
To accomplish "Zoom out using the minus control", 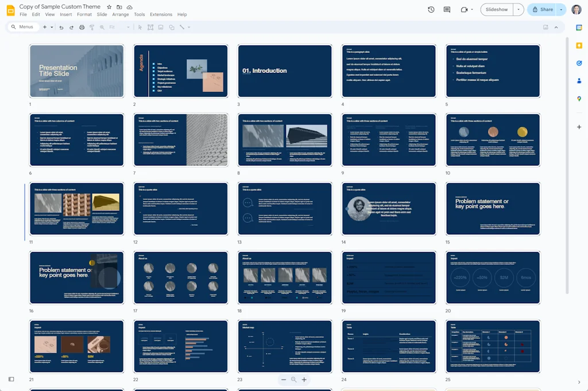I will [x=284, y=380].
